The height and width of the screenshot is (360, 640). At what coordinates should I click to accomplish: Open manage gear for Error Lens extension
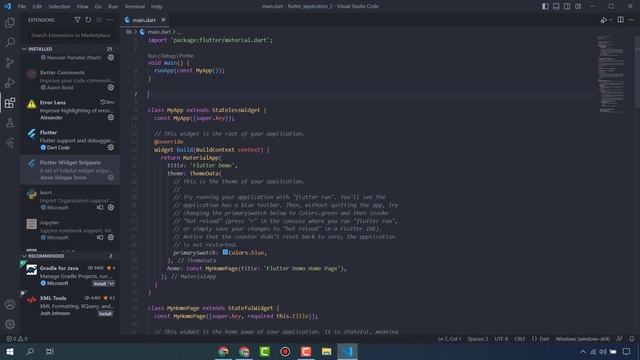click(x=111, y=118)
